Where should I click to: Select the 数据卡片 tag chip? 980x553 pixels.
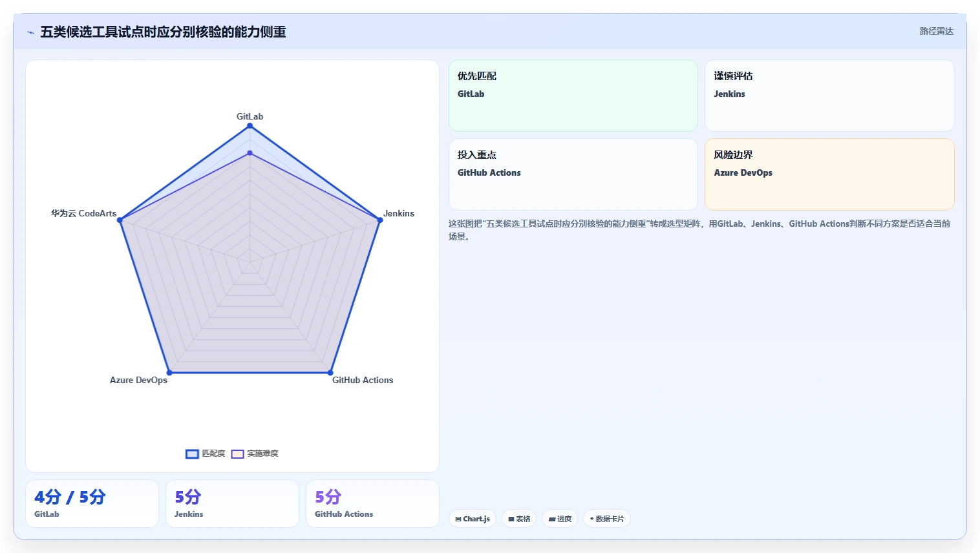click(607, 519)
